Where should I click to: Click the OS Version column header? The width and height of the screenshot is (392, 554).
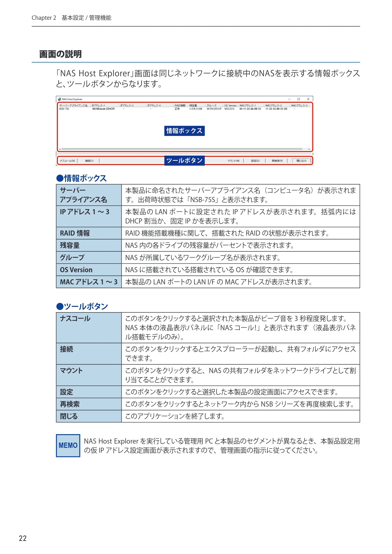[231, 105]
